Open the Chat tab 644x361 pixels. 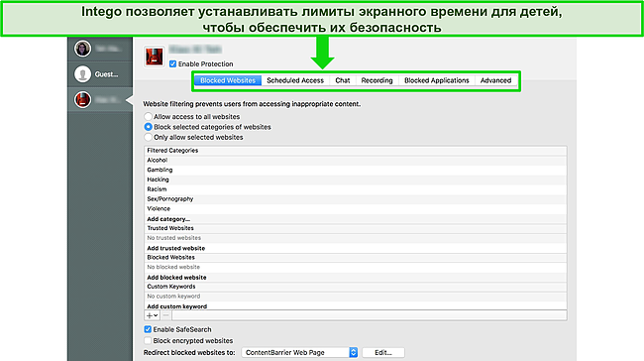(x=343, y=80)
